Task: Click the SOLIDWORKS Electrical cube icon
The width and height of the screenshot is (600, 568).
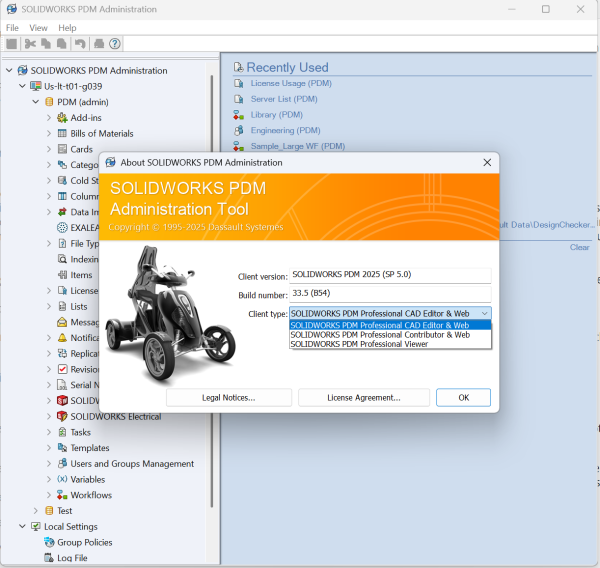Action: coord(62,416)
